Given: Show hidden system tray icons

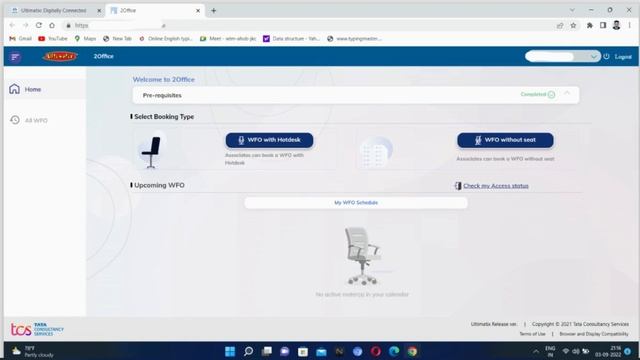Looking at the screenshot, I should coord(536,351).
